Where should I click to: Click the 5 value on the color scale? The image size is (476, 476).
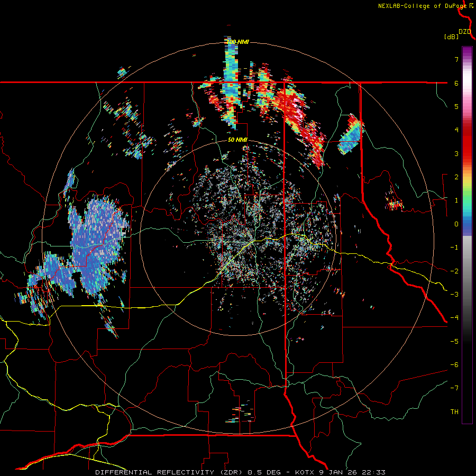(x=456, y=106)
